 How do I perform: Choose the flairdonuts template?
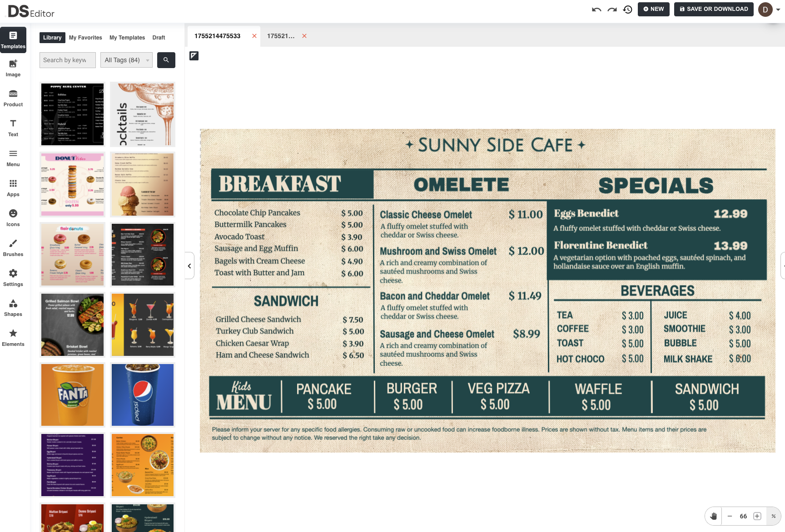[73, 254]
